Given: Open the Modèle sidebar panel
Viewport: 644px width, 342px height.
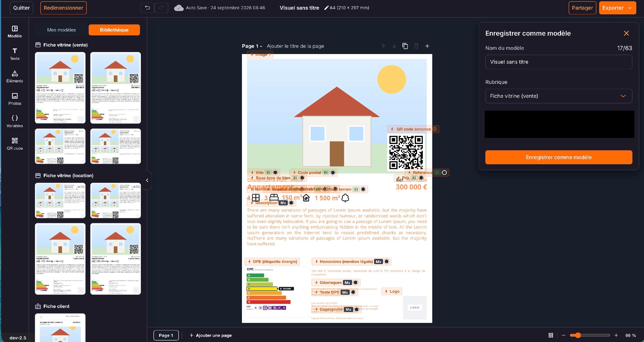Looking at the screenshot, I should (15, 32).
